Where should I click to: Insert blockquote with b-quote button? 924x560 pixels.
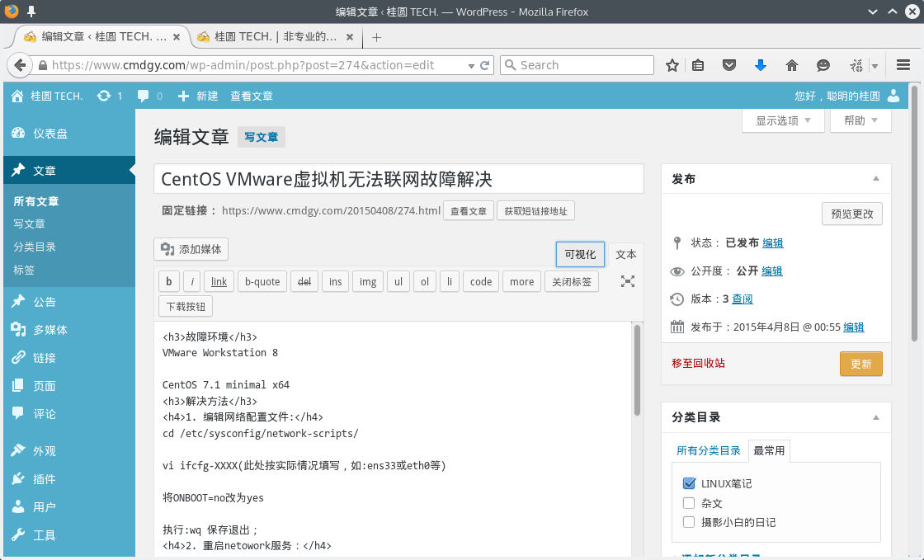point(263,281)
